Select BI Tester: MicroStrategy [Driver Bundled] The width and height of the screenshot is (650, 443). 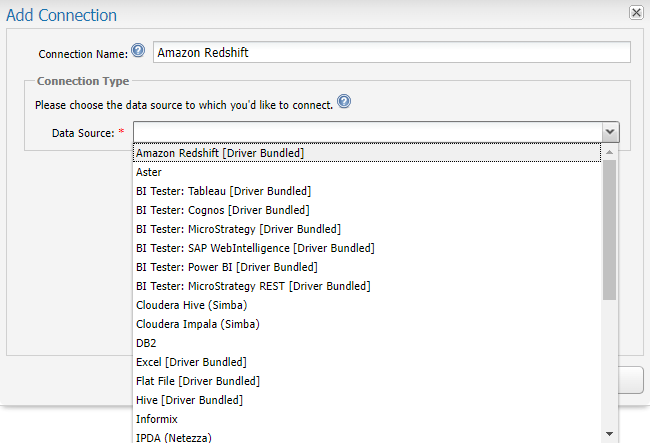coord(238,229)
